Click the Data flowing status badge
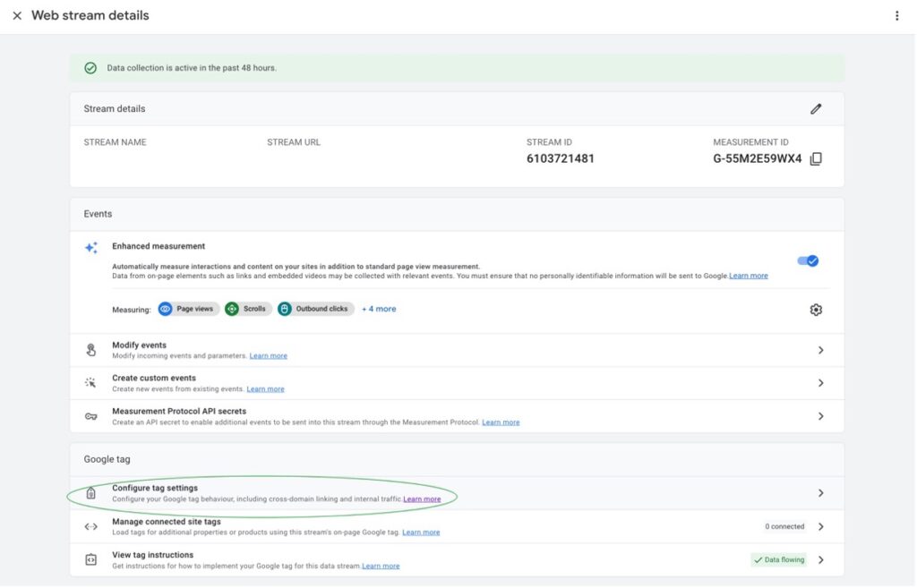917x588 pixels. (778, 560)
